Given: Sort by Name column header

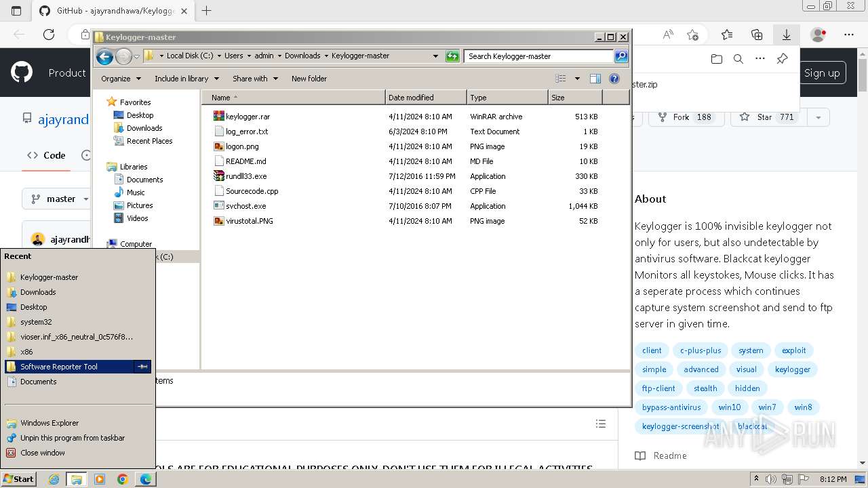Looking at the screenshot, I should point(293,98).
